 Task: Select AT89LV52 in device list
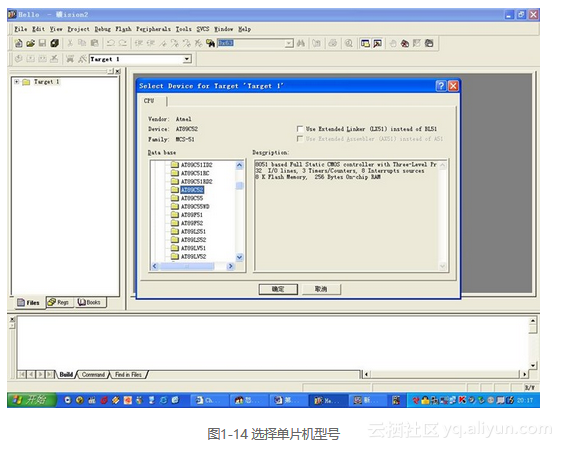coord(193,257)
